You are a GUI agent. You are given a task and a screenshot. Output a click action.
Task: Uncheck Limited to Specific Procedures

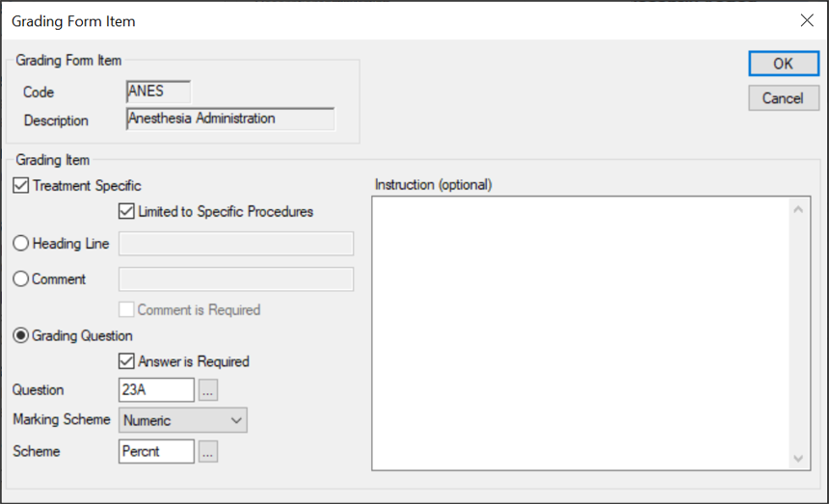[126, 211]
